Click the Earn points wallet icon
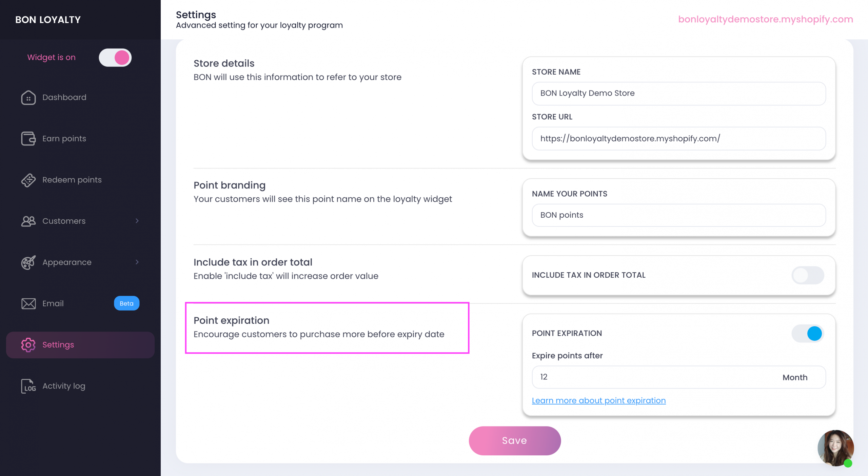868x476 pixels. (x=28, y=139)
